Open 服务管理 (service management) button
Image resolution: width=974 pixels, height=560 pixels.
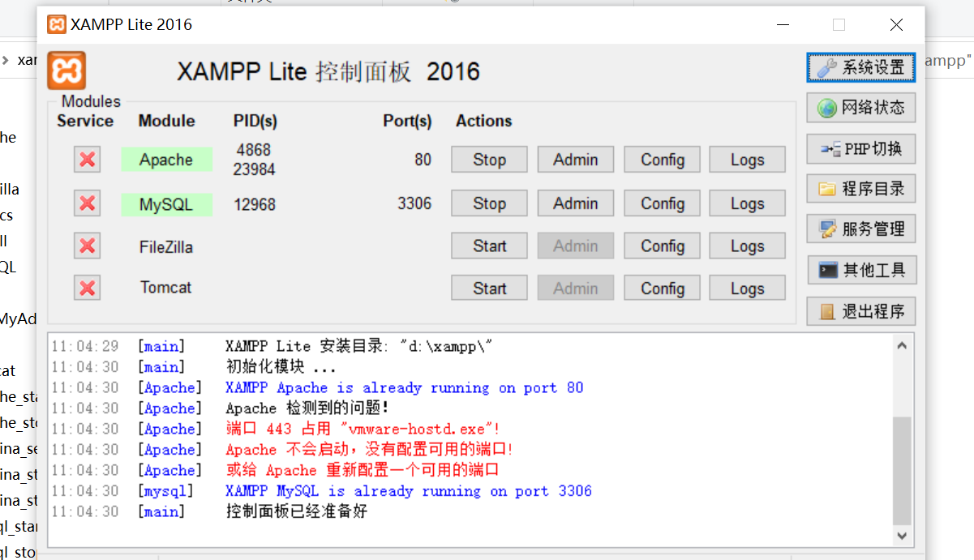tap(861, 229)
